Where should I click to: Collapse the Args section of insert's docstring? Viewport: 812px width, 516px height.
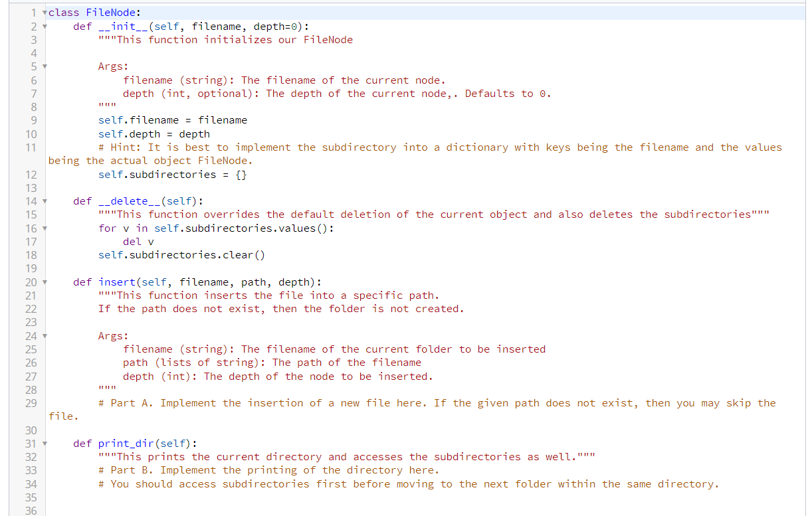[x=44, y=335]
